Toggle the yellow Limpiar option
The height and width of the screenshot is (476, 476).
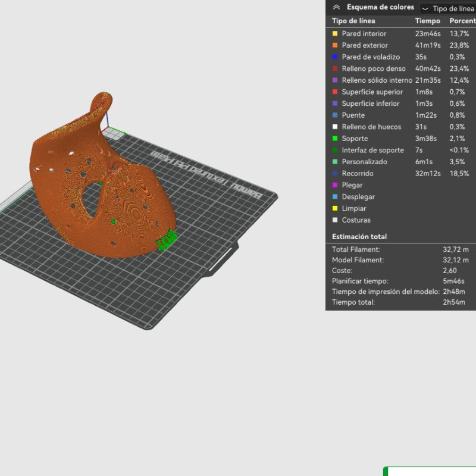(x=335, y=209)
